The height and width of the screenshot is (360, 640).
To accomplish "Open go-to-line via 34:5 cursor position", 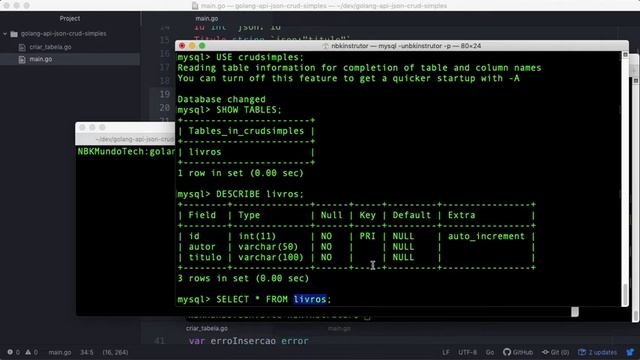I will (87, 352).
